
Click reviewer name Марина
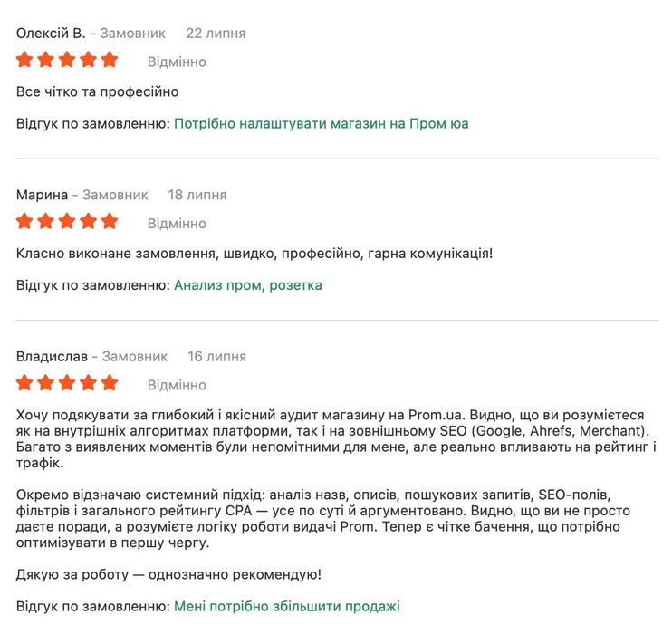coord(42,195)
